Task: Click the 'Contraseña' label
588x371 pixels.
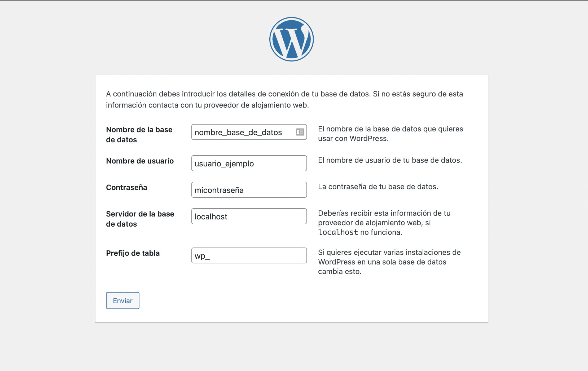Action: pyautogui.click(x=126, y=187)
